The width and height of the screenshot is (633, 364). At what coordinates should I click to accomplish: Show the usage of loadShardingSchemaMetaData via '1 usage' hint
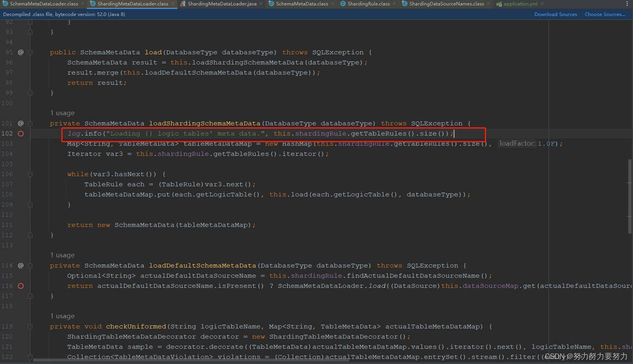62,113
